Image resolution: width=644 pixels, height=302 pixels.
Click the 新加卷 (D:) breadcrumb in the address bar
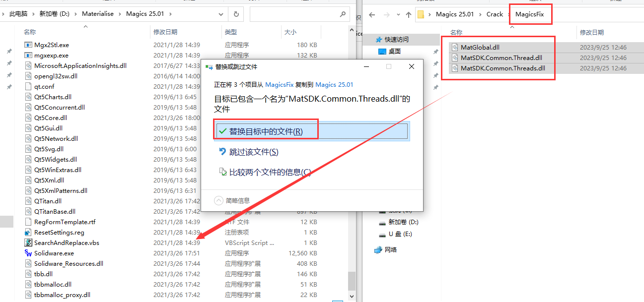[55, 14]
